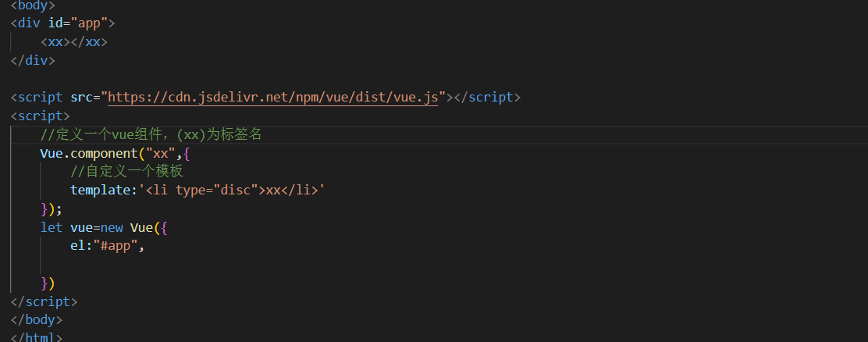868x342 pixels.
Task: Click the comment about defining a vue component
Action: pos(151,134)
